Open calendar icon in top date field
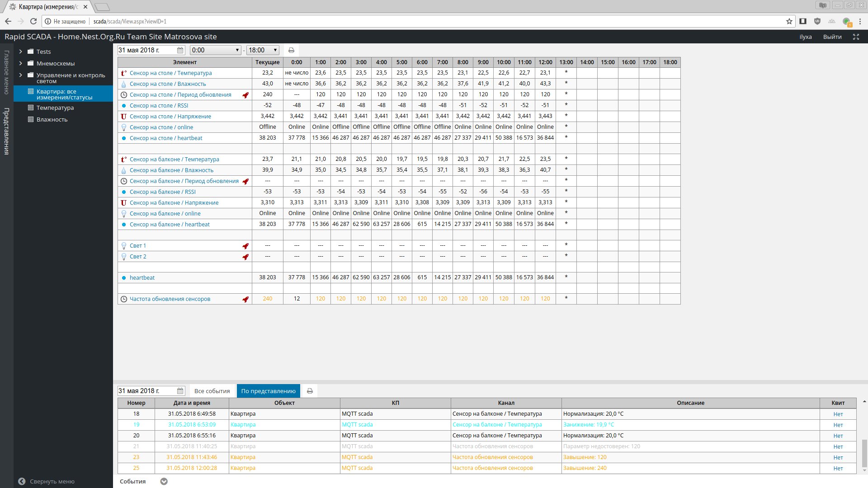 180,50
